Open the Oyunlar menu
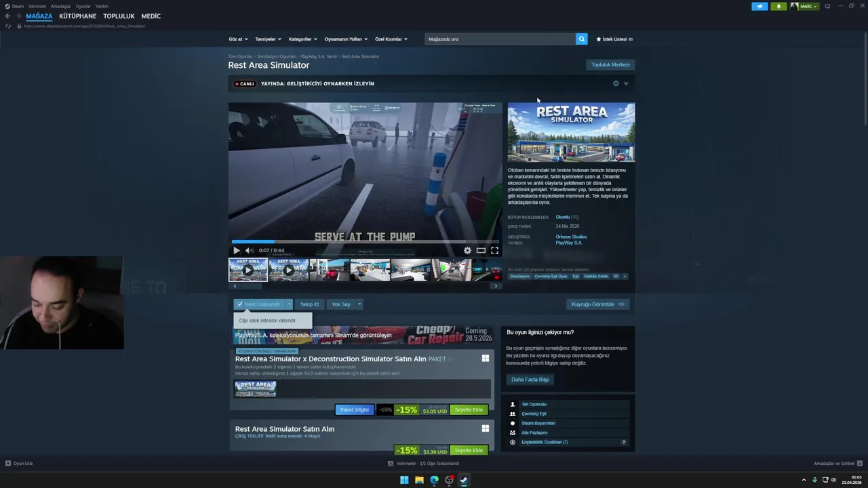The height and width of the screenshot is (488, 868). pos(83,6)
